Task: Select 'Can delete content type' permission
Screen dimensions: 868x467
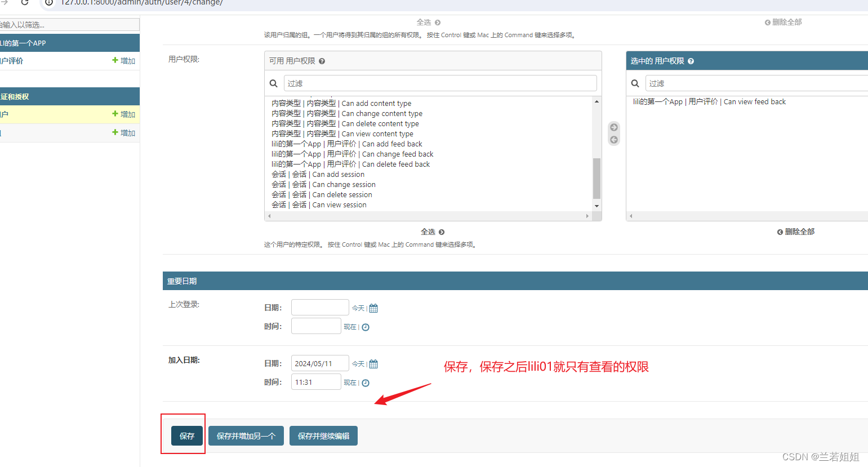Action: (345, 124)
